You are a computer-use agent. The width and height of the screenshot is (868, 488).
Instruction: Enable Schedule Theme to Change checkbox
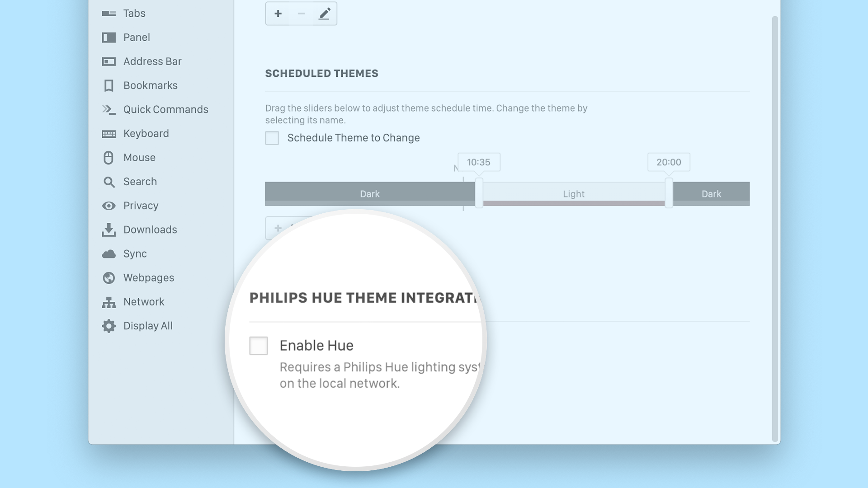[x=272, y=138]
